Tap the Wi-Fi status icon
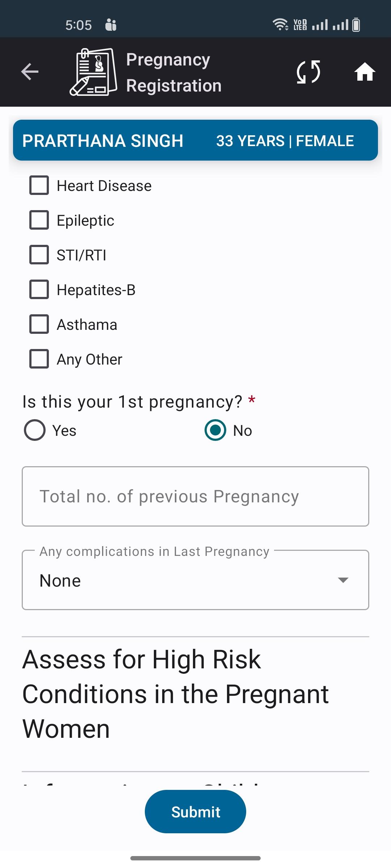 [280, 25]
